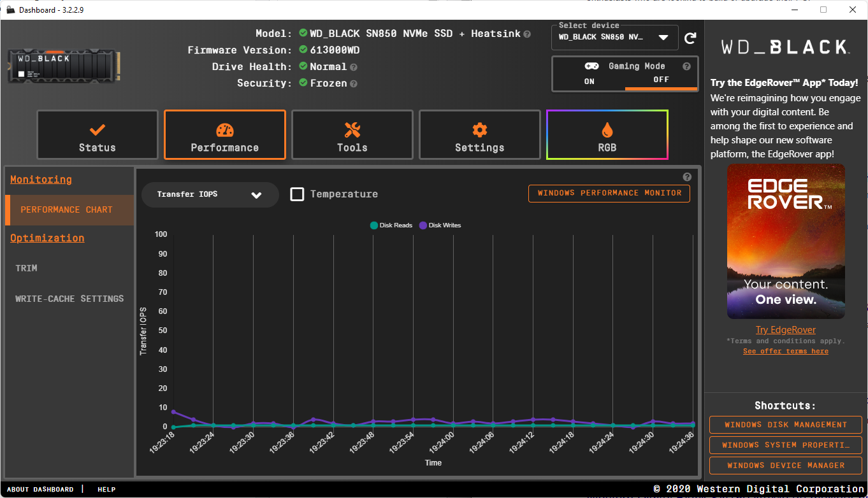Open Write-Cache Settings page
Viewport: 868px width, 498px height.
pos(69,299)
